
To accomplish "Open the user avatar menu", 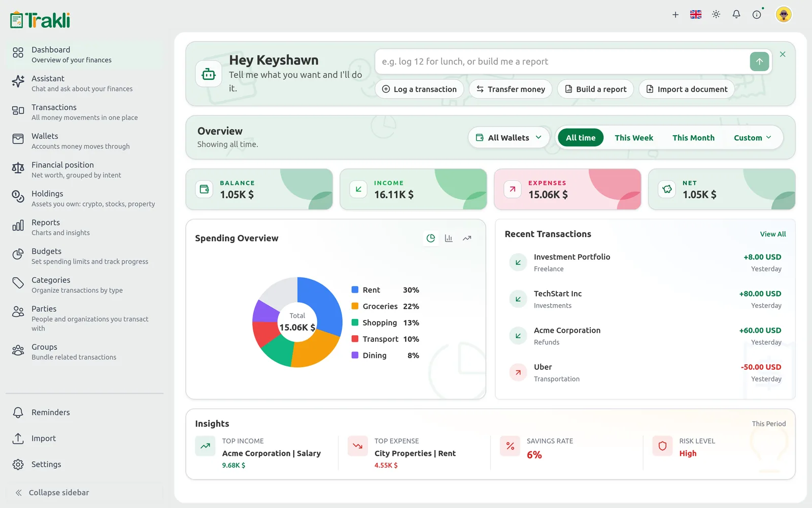I will click(x=784, y=15).
